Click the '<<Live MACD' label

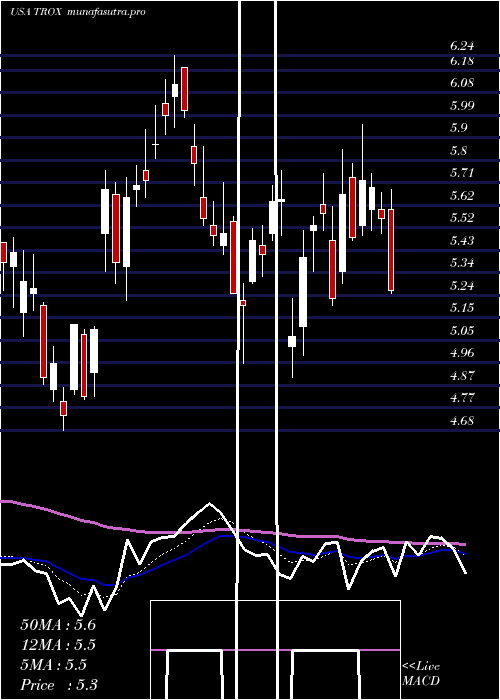(x=421, y=674)
